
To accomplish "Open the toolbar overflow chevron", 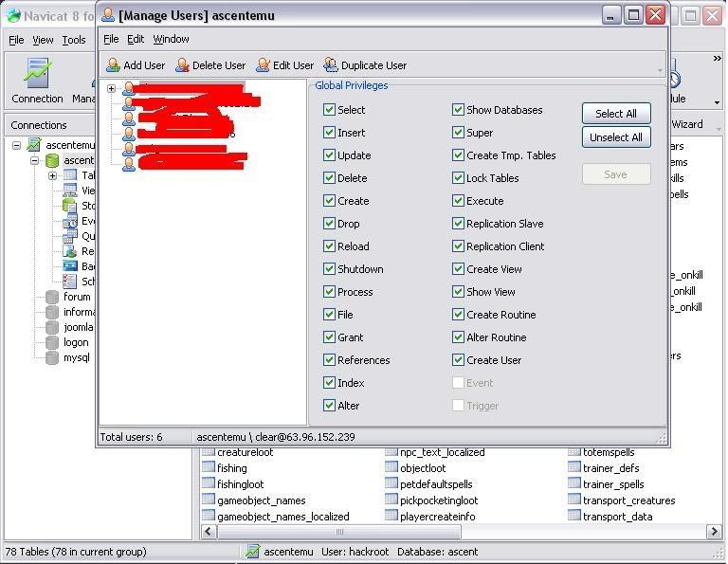I will (718, 58).
